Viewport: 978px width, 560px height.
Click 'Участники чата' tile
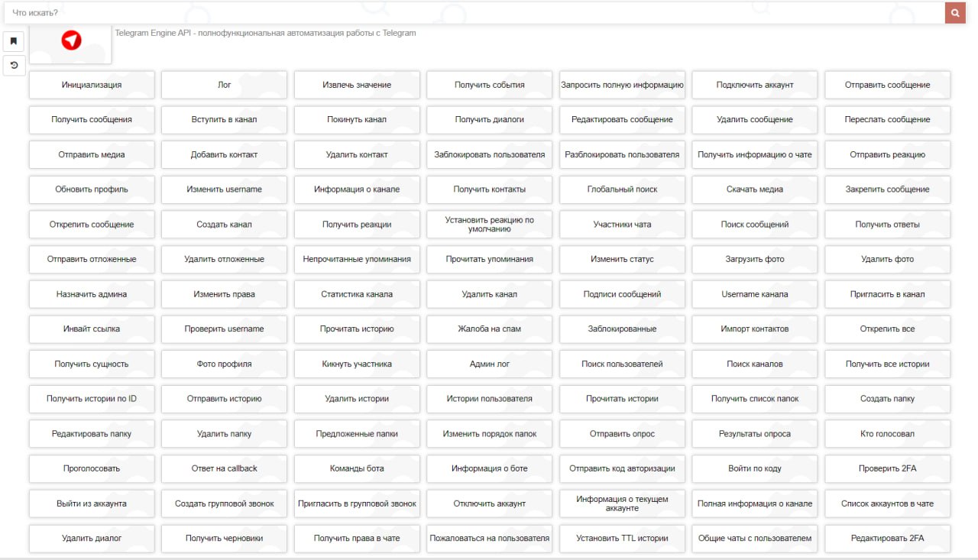pos(623,225)
